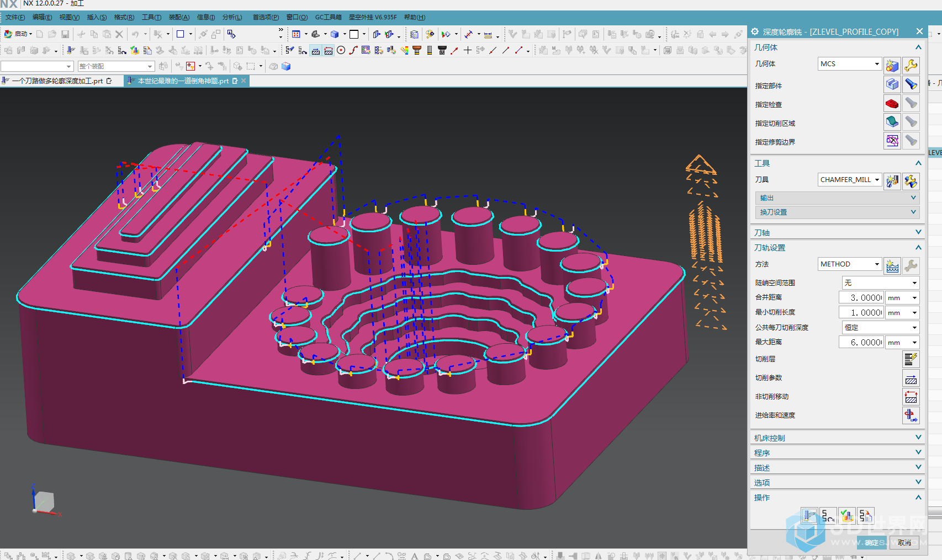Click the blue cube icon on selection bar
This screenshot has width=942, height=560.
click(x=286, y=66)
